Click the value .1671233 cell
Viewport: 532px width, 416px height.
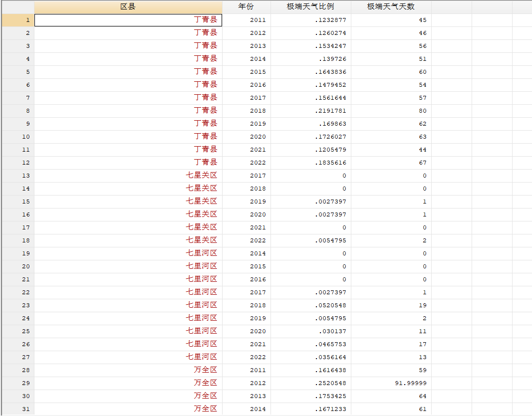pos(311,409)
